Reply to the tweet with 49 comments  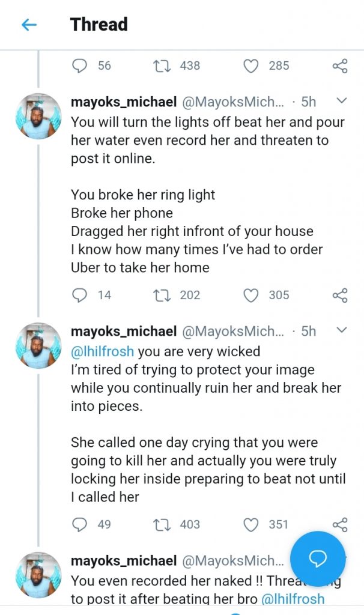80,524
